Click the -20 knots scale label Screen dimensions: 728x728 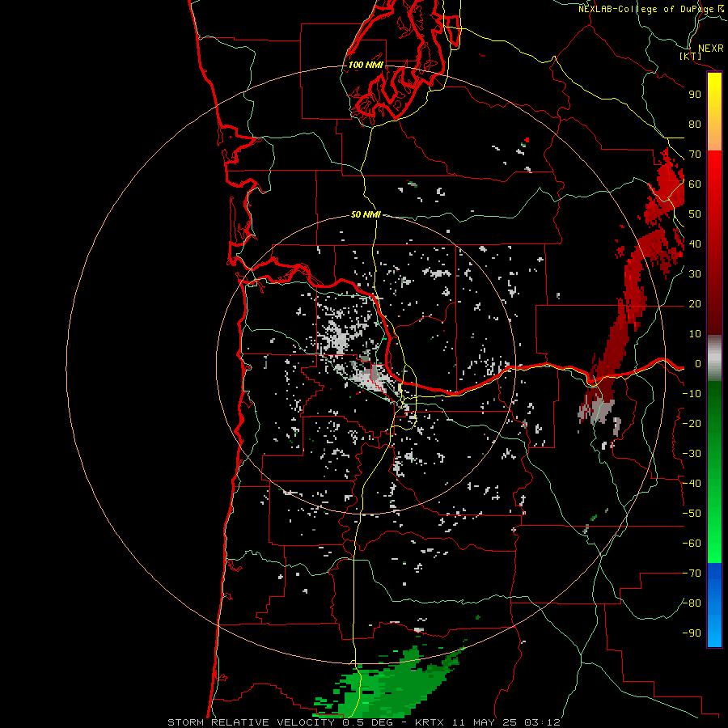click(x=692, y=424)
